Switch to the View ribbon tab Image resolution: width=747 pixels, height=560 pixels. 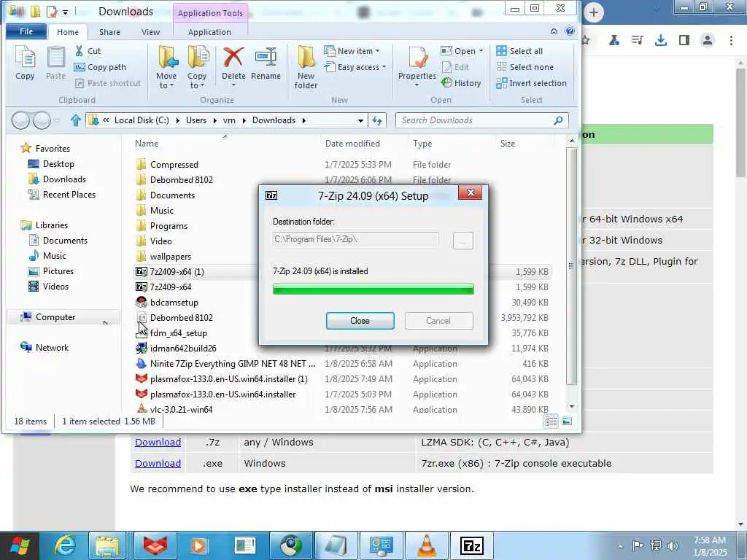click(x=150, y=32)
